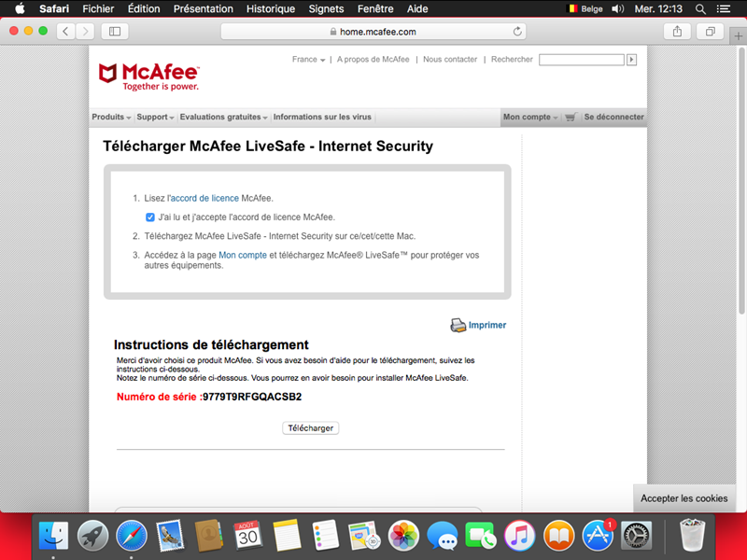Open the Signets menu
The height and width of the screenshot is (560, 747).
coord(326,9)
